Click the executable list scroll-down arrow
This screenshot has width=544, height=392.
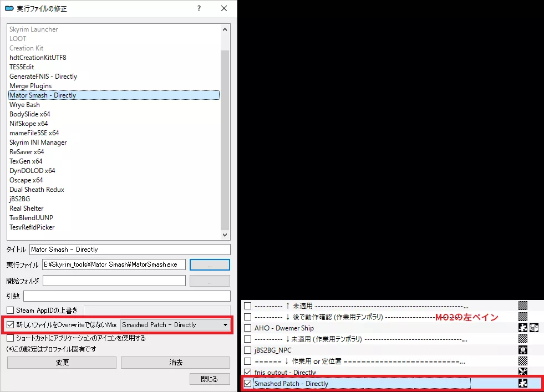(225, 235)
